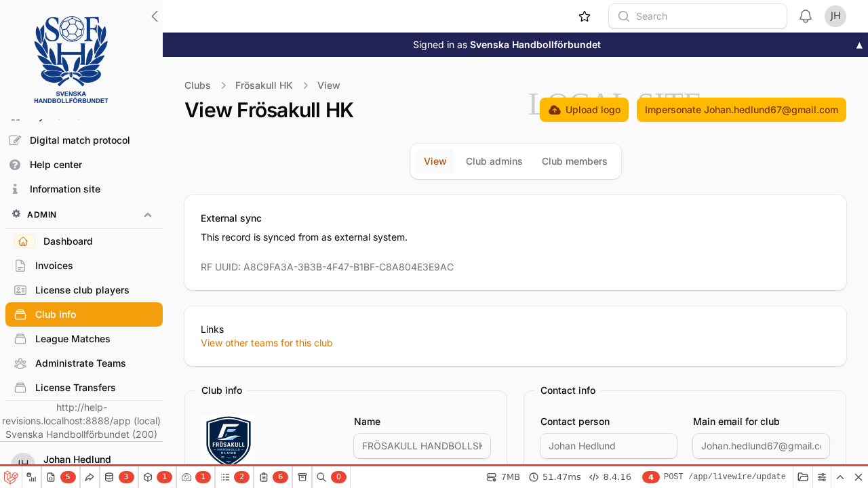Open the debugbar route arrow icon

coord(90,477)
